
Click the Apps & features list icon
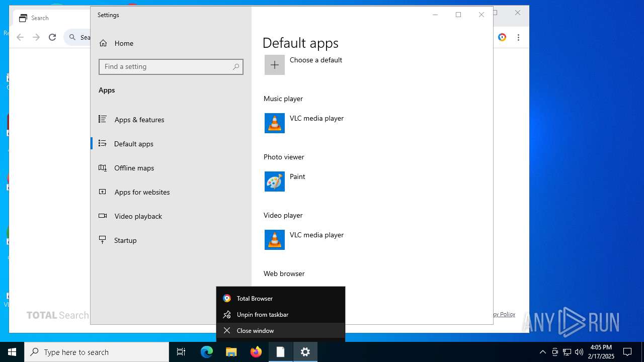pyautogui.click(x=103, y=119)
